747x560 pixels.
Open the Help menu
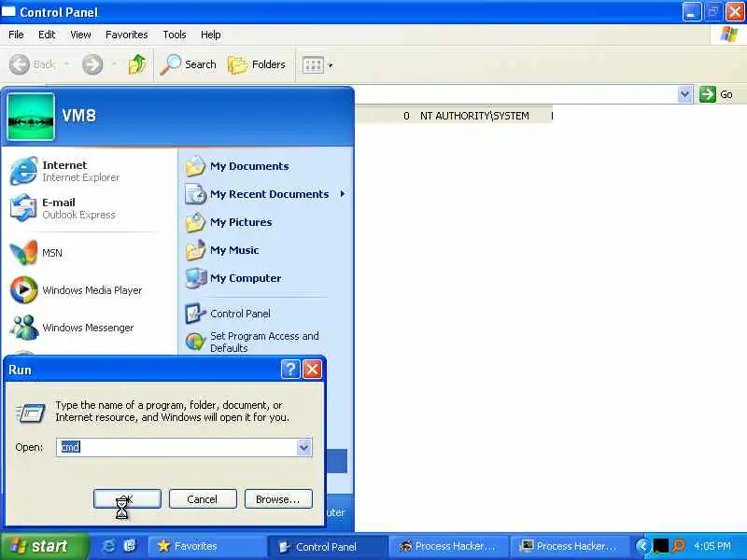211,35
